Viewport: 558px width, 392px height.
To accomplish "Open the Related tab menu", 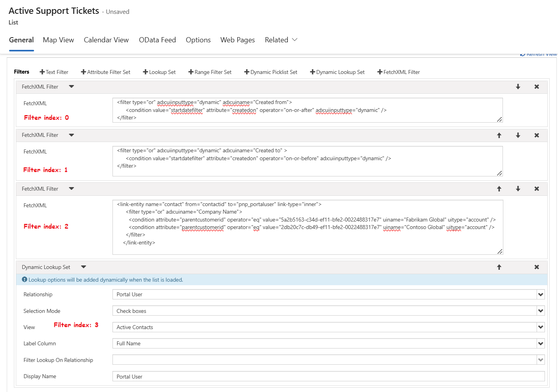I will (x=281, y=40).
